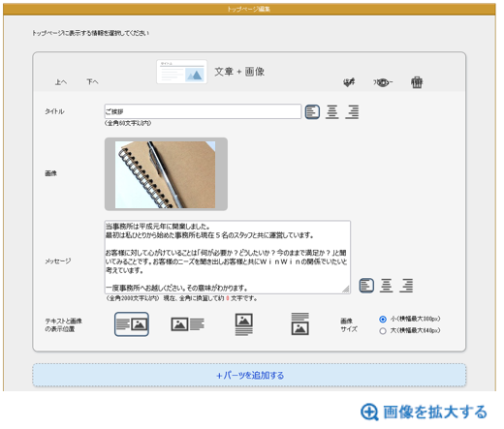The width and height of the screenshot is (504, 429).
Task: Click the テキストと画像の表示位置 label
Action: pos(63,325)
